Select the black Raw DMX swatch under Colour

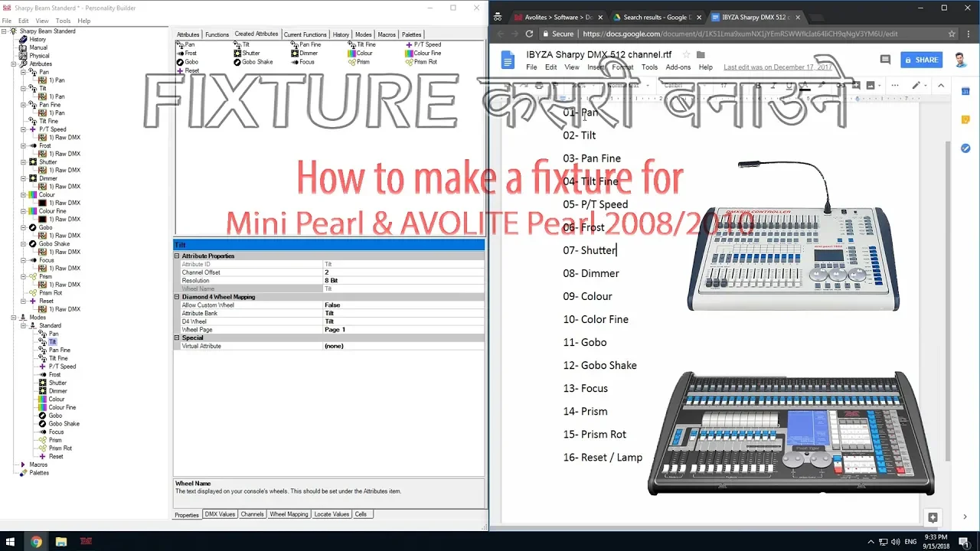(x=43, y=204)
